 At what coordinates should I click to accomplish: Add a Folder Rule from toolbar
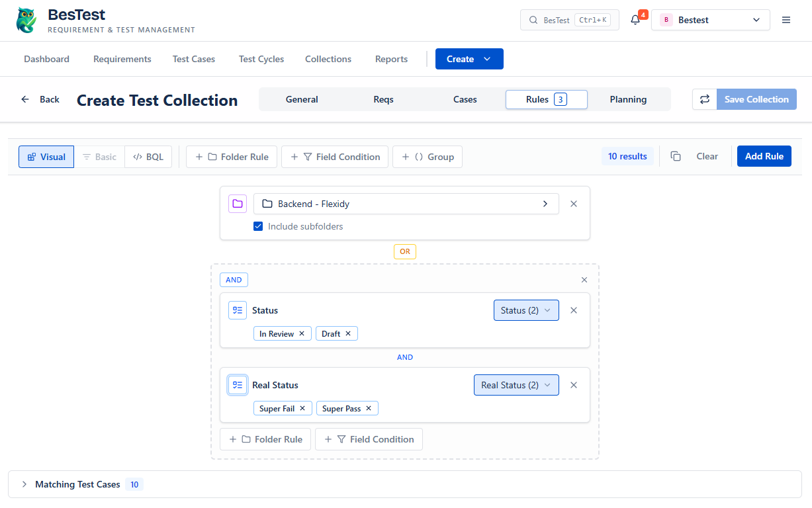coord(232,157)
